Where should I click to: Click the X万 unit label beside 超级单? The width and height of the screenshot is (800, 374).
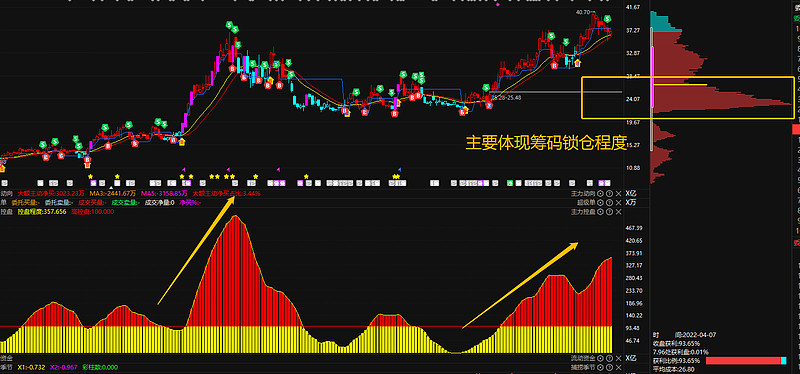click(x=631, y=203)
